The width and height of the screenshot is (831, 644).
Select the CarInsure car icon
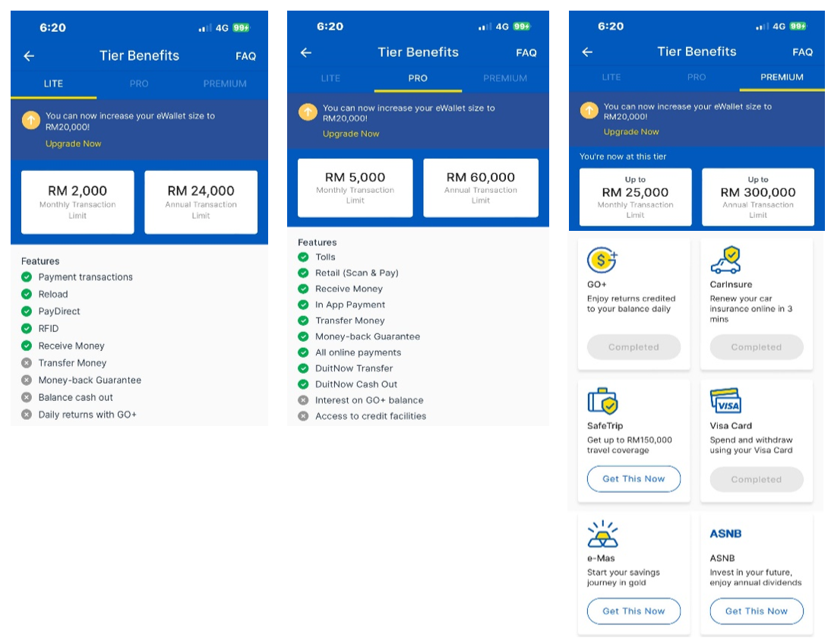tap(725, 260)
